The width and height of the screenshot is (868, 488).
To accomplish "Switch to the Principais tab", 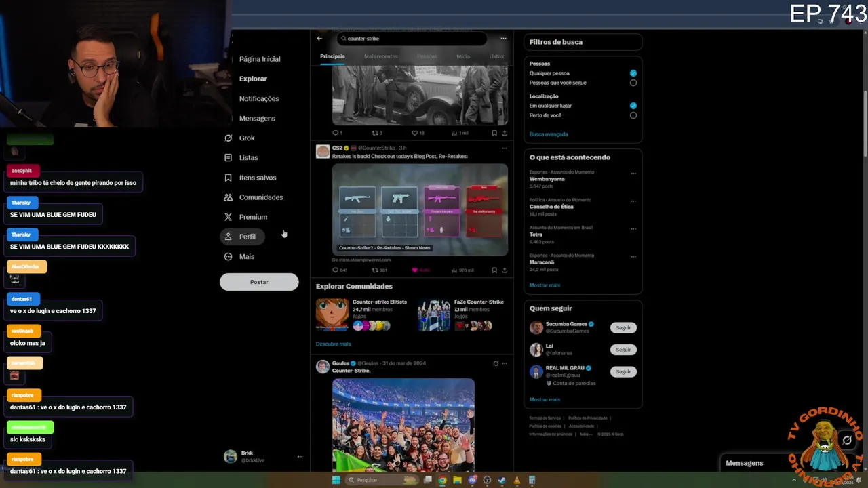I will [x=332, y=56].
